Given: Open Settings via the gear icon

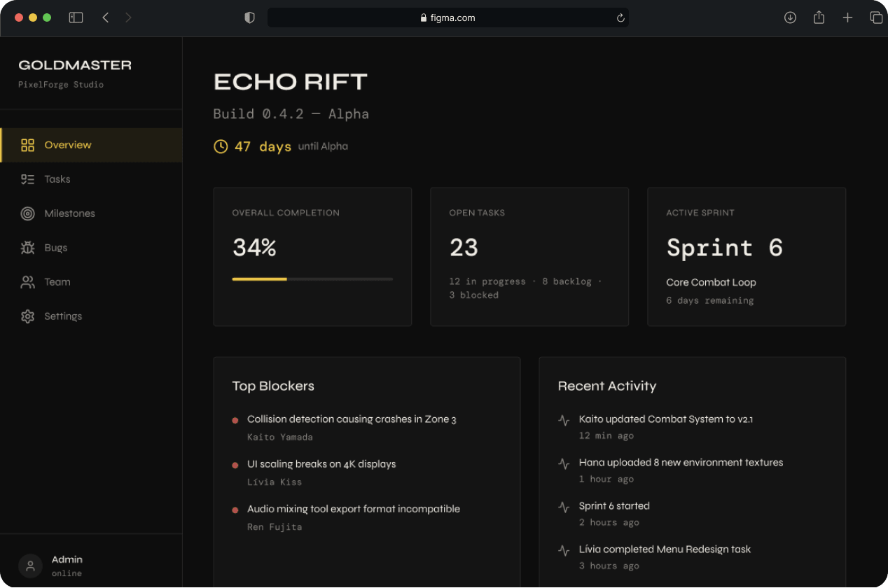Looking at the screenshot, I should tap(27, 316).
